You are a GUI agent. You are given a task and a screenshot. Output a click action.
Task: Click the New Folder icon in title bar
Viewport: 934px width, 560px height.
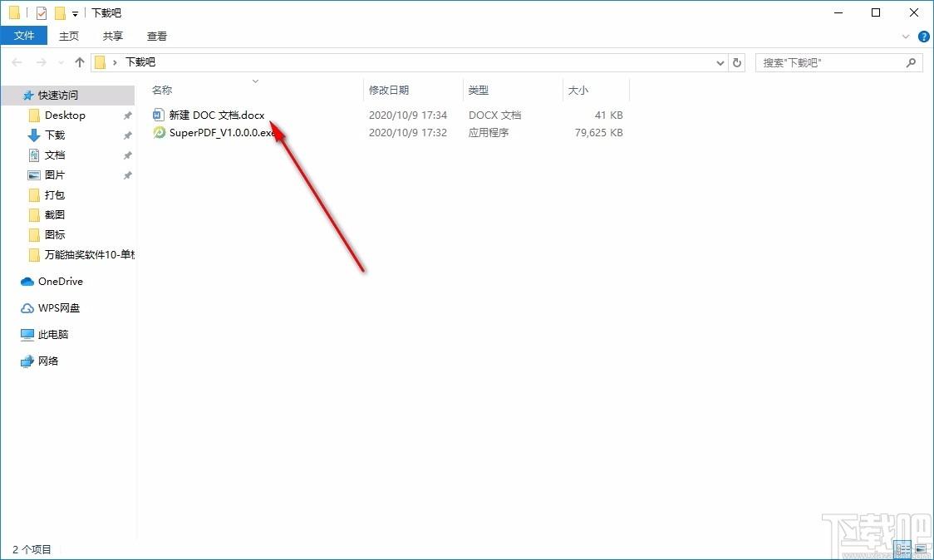coord(60,12)
